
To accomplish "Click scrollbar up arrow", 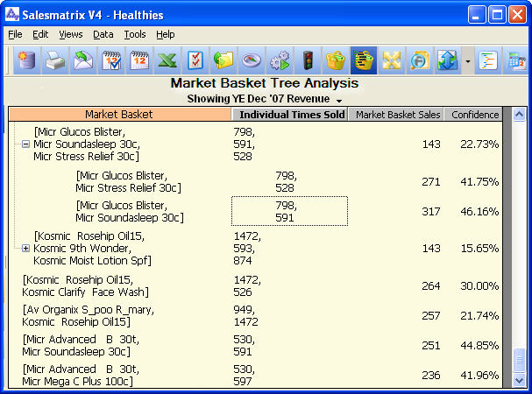I will [519, 115].
